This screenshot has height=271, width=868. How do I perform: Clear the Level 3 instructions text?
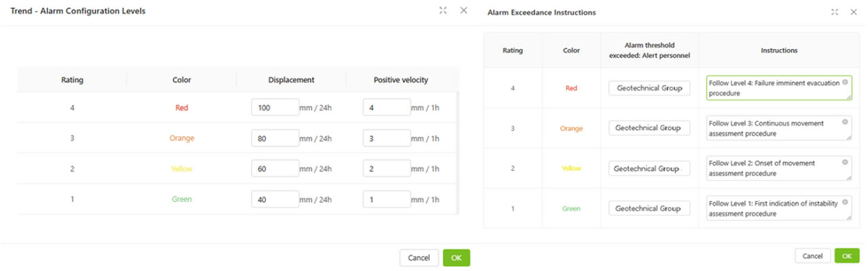tap(845, 122)
